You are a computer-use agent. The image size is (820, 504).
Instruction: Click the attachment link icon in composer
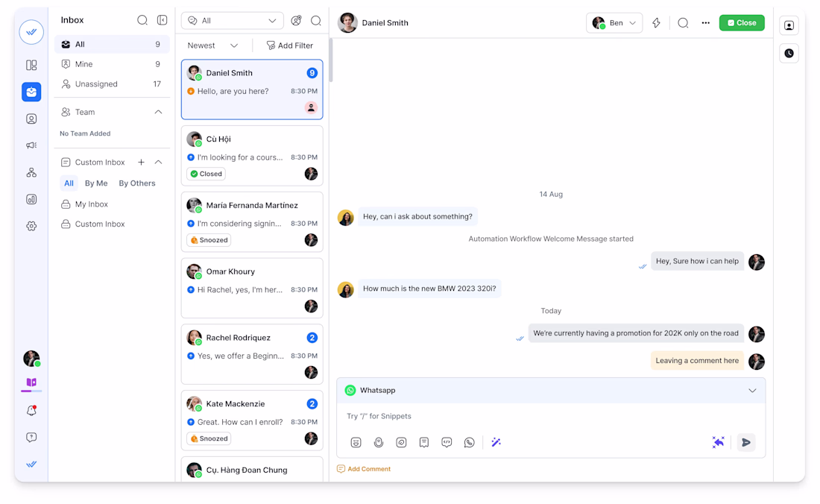coord(401,442)
